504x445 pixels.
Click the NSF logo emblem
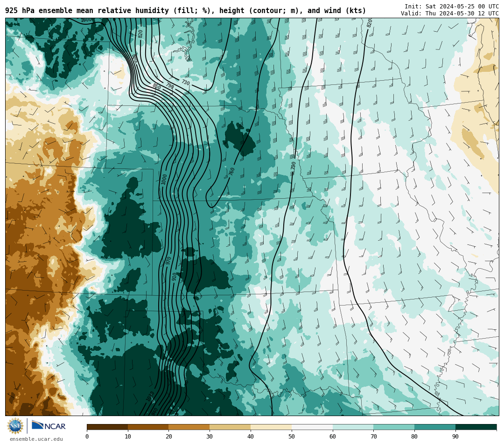tap(15, 426)
